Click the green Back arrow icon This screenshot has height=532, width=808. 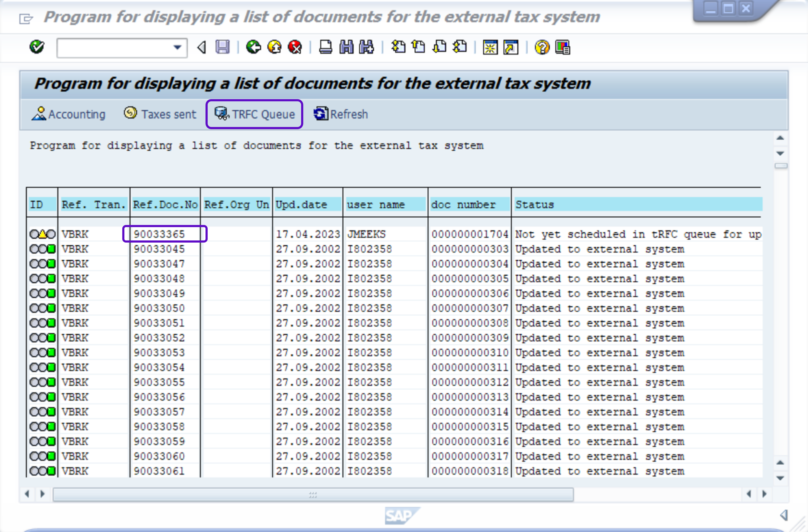[253, 47]
